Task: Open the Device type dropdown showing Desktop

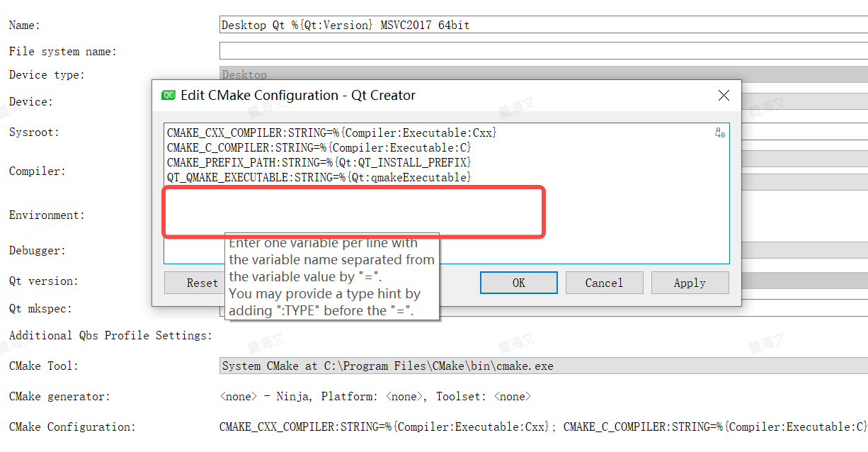Action: pyautogui.click(x=542, y=73)
